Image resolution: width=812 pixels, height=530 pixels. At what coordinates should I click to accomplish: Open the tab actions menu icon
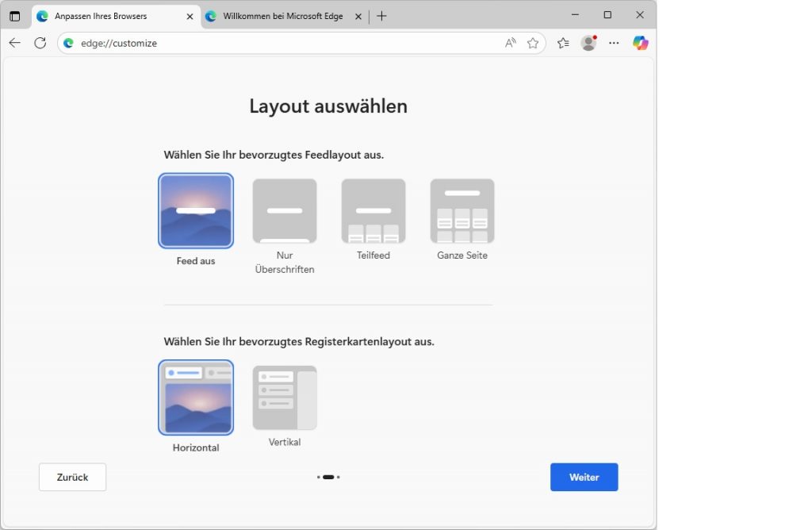14,16
